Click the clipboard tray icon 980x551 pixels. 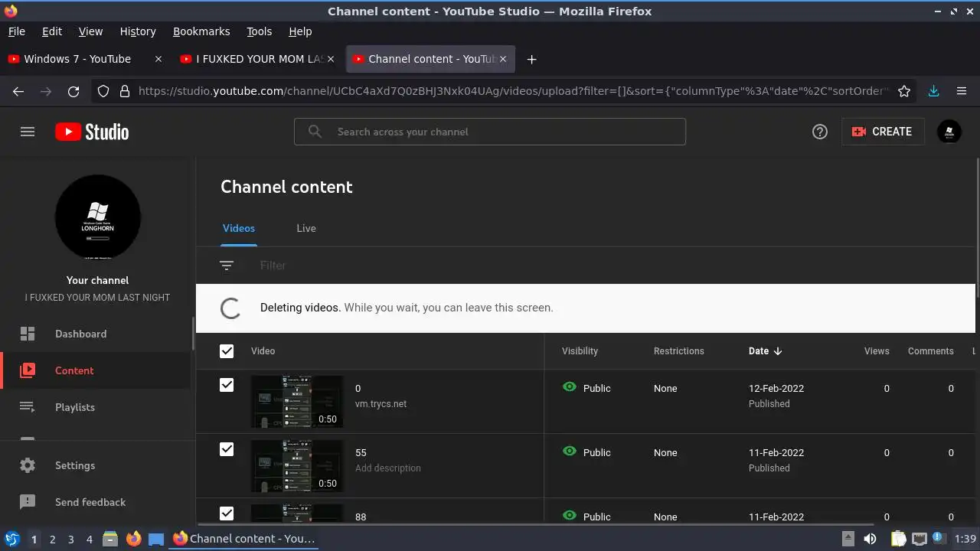pos(898,539)
